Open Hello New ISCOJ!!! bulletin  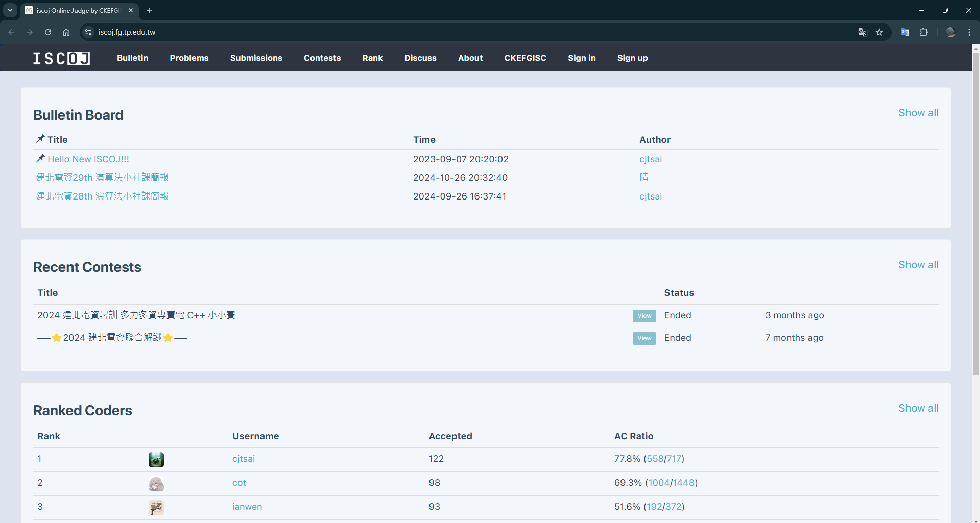click(x=88, y=159)
